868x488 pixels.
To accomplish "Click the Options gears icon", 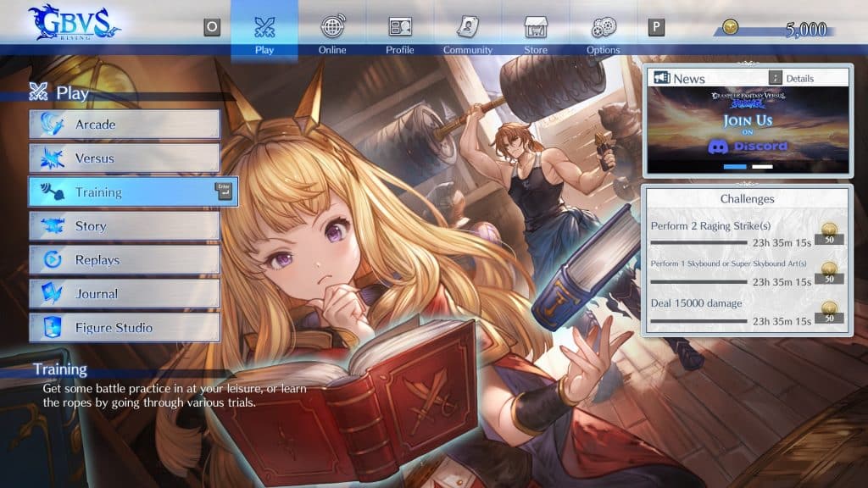I will pos(604,26).
